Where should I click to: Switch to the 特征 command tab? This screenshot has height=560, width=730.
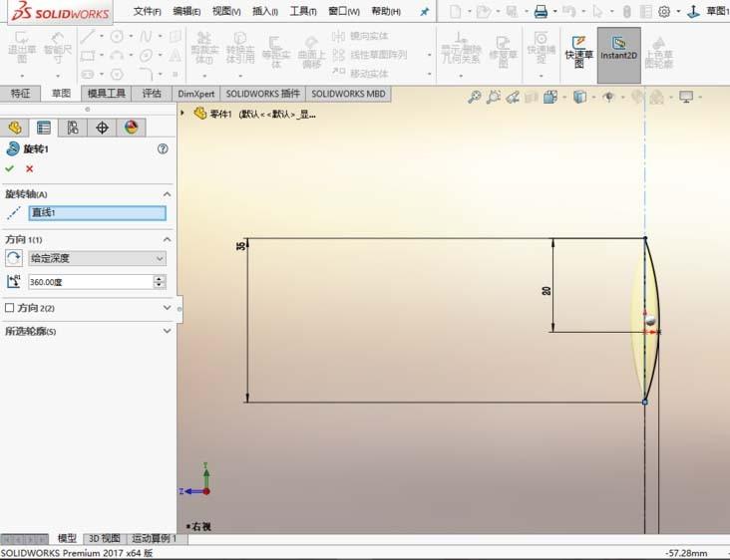(20, 94)
